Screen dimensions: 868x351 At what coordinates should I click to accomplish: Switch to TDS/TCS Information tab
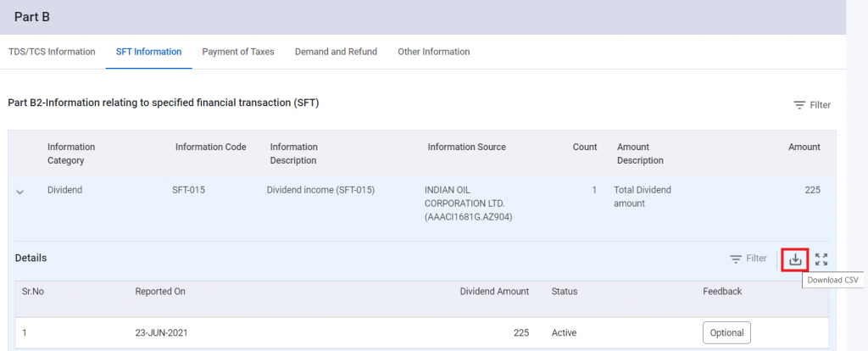52,52
